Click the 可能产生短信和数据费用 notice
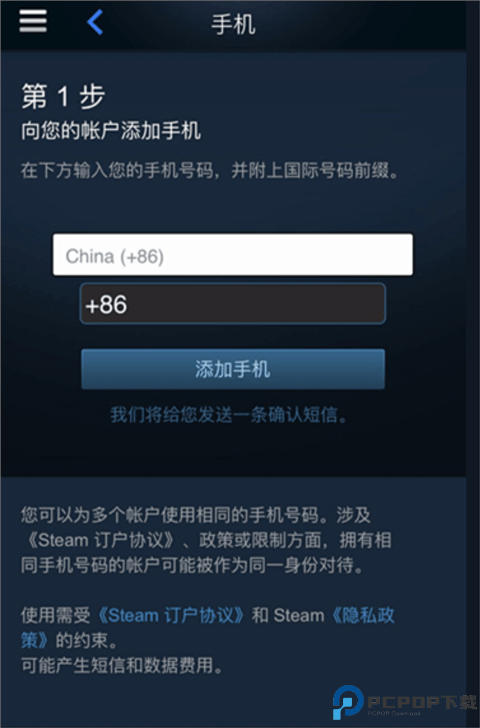This screenshot has width=480, height=728. 122,665
